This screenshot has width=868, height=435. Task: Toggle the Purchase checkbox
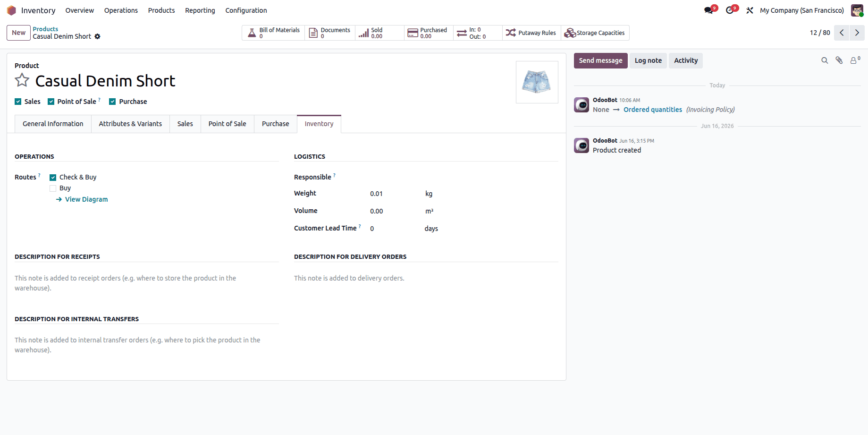pyautogui.click(x=112, y=102)
